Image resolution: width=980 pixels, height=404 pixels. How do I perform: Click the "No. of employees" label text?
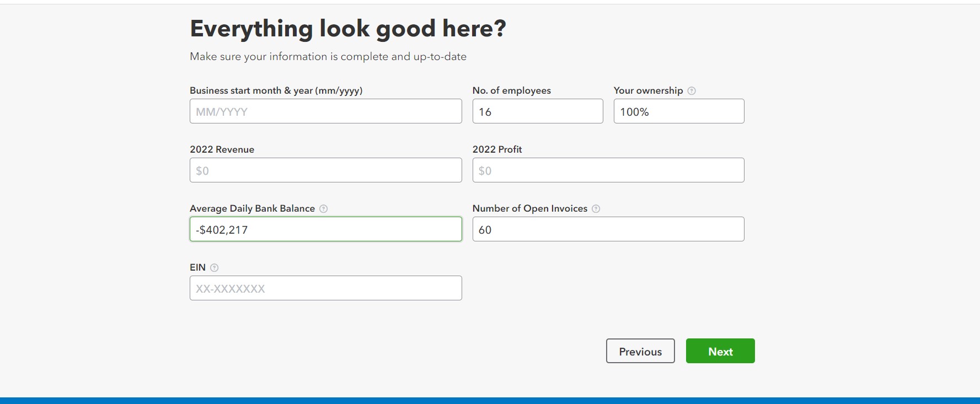pyautogui.click(x=511, y=90)
